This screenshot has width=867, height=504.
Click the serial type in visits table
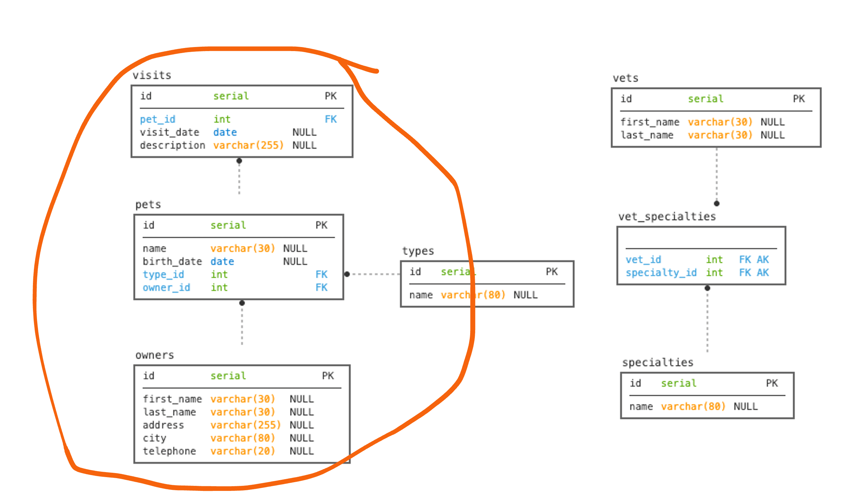[231, 96]
